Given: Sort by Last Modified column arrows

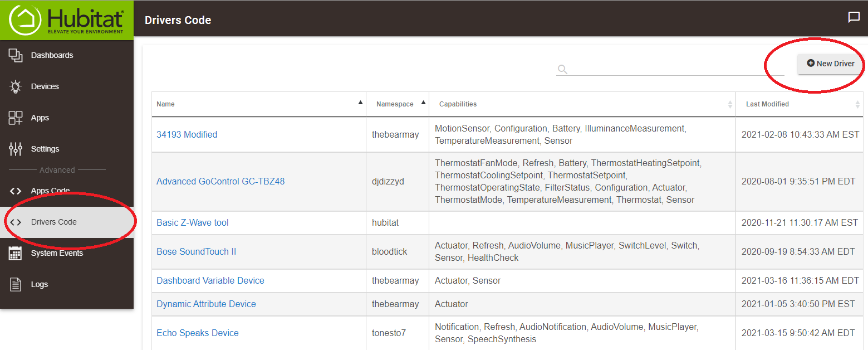Looking at the screenshot, I should 857,104.
